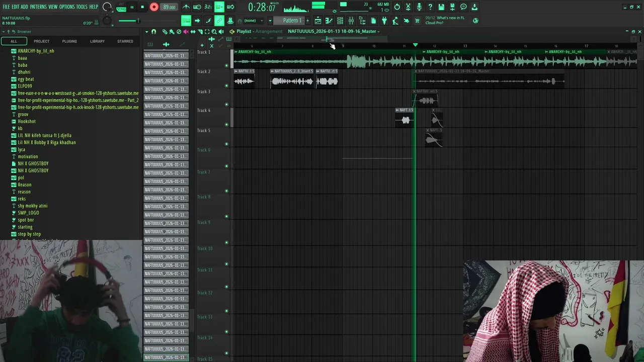Expand the arrangement name _Master dropdown

[378, 31]
